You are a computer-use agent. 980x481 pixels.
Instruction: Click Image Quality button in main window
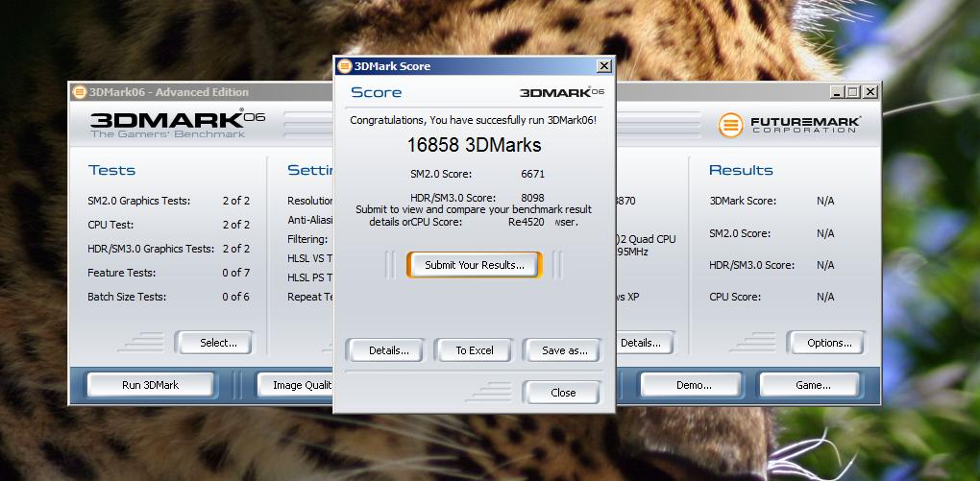297,385
